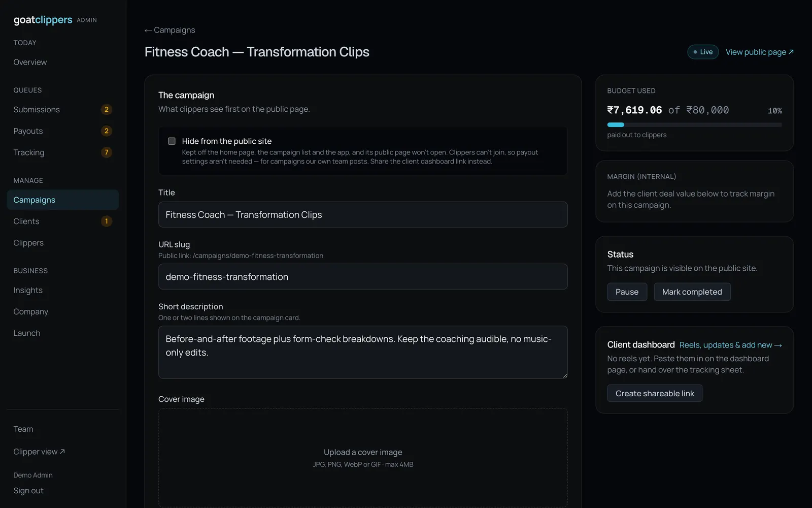The height and width of the screenshot is (508, 812).
Task: Go back to Campaigns via arrow link
Action: click(x=170, y=30)
